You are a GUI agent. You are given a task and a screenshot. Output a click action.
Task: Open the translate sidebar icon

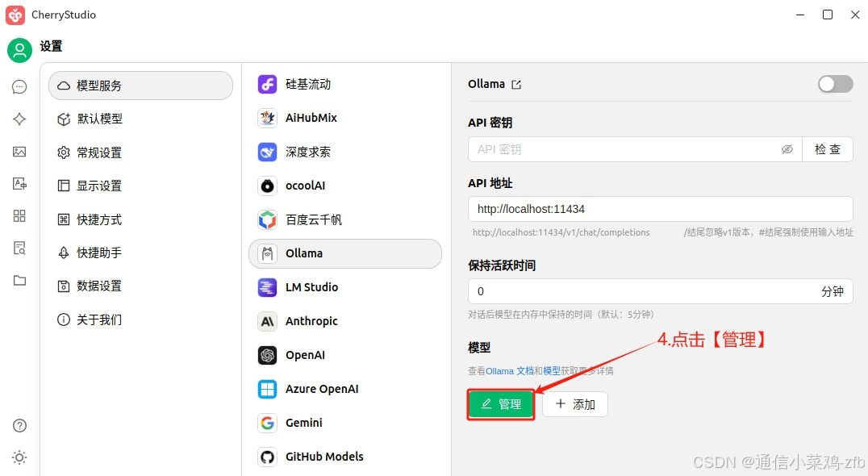(x=19, y=184)
